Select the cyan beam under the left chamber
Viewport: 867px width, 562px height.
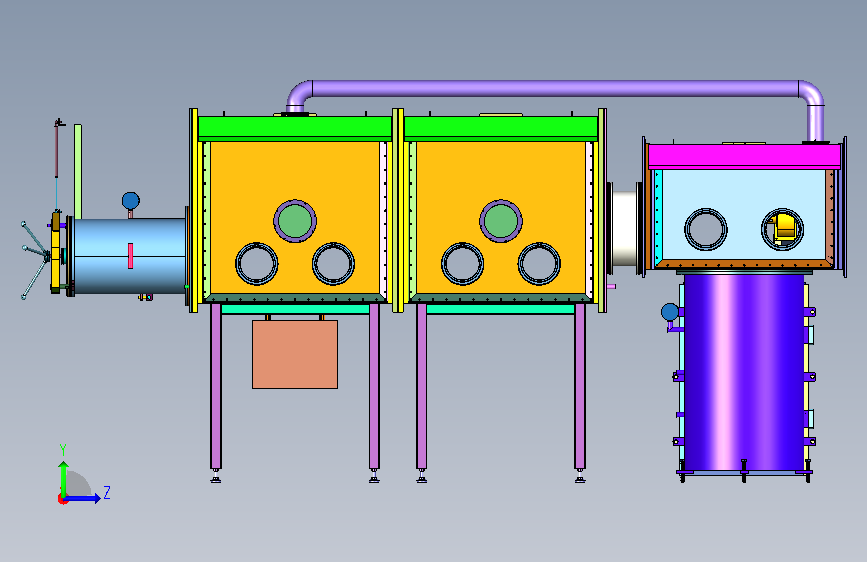pos(295,309)
